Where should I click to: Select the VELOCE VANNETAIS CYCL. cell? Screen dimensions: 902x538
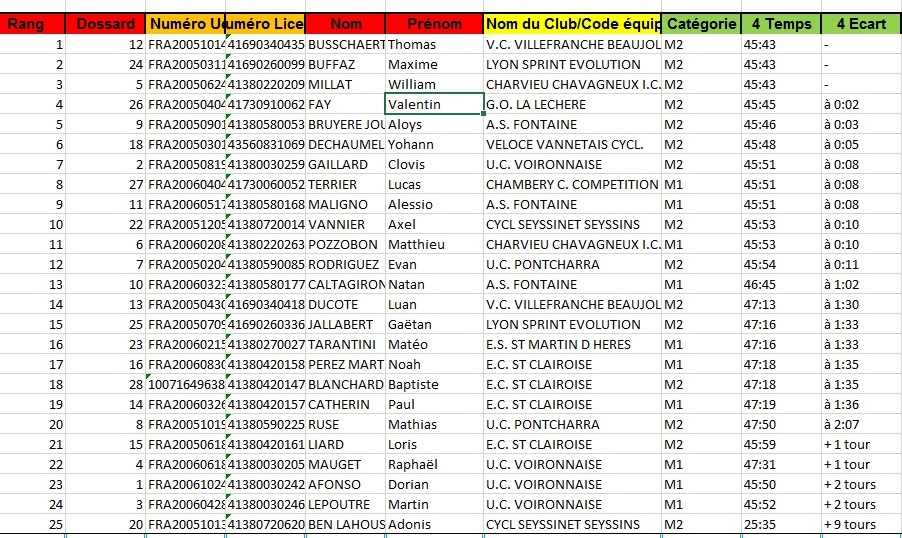tap(572, 144)
